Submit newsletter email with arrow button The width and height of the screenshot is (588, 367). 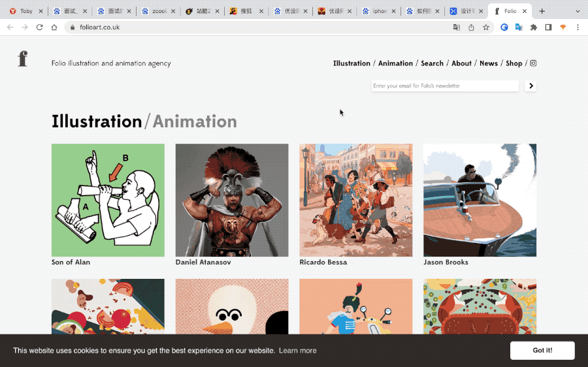point(531,86)
